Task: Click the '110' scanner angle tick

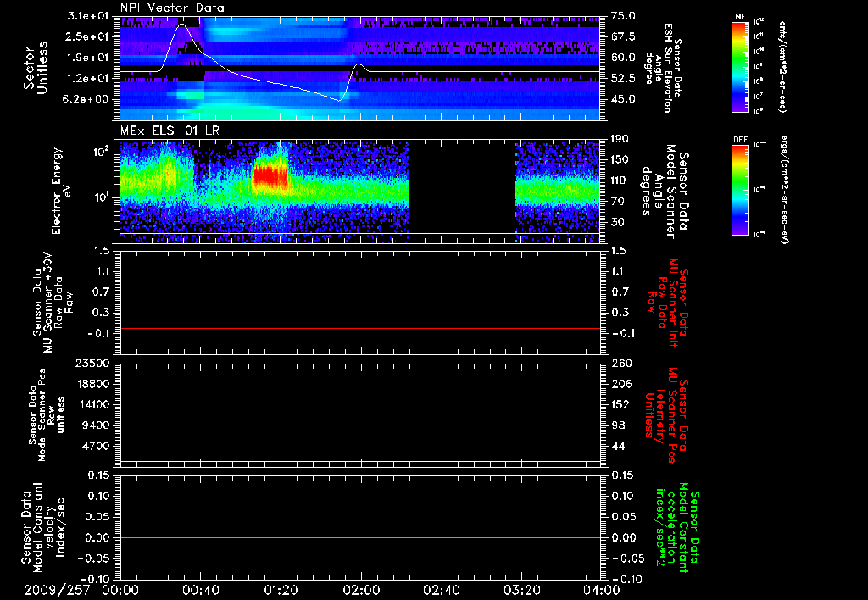Action: pyautogui.click(x=620, y=181)
